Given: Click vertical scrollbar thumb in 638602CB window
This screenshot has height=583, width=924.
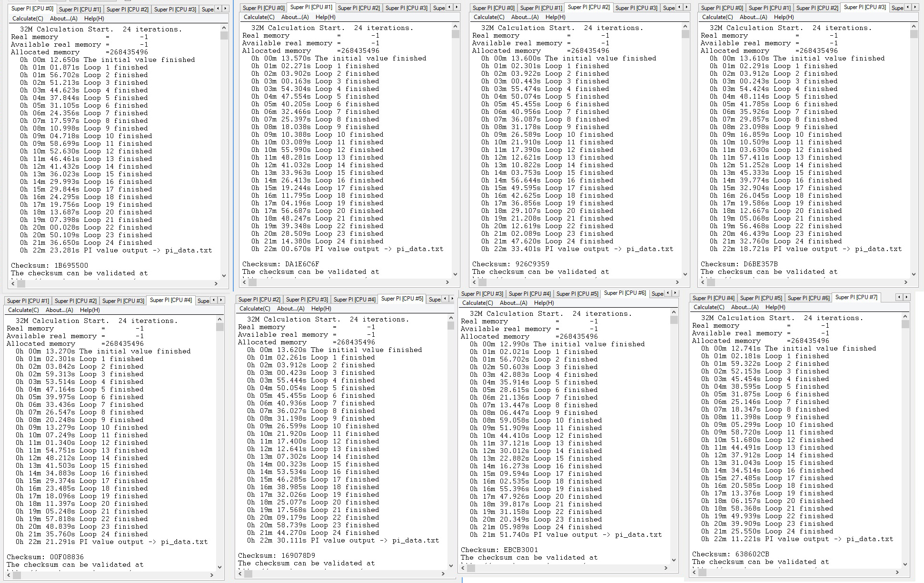Looking at the screenshot, I should click(x=905, y=324).
